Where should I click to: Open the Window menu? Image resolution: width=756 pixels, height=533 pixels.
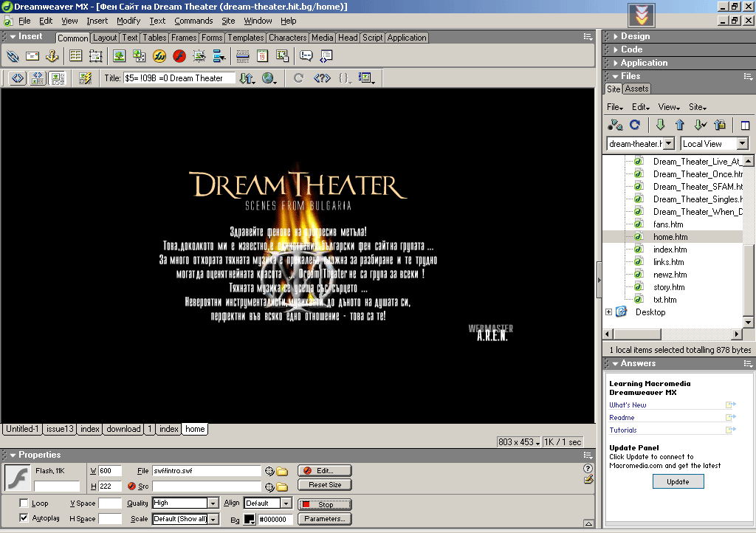(258, 21)
